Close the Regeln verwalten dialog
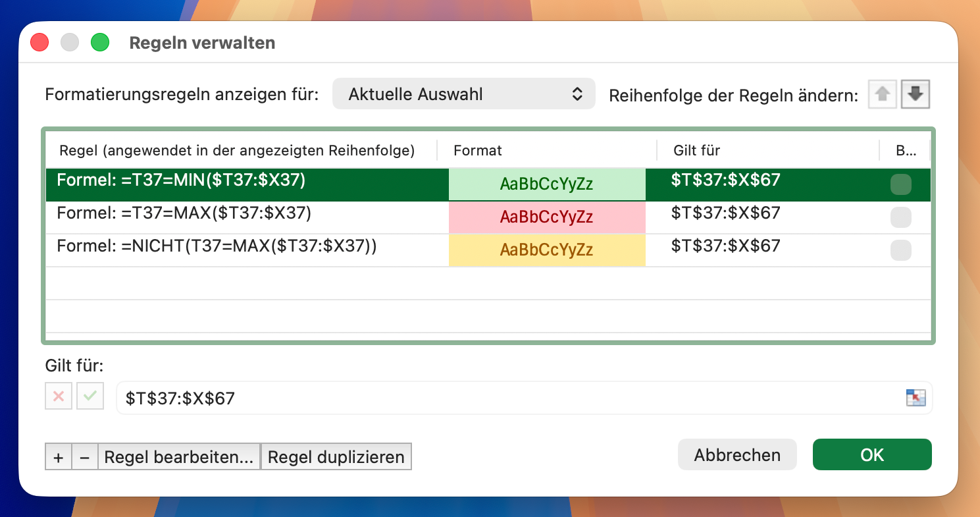 click(40, 43)
